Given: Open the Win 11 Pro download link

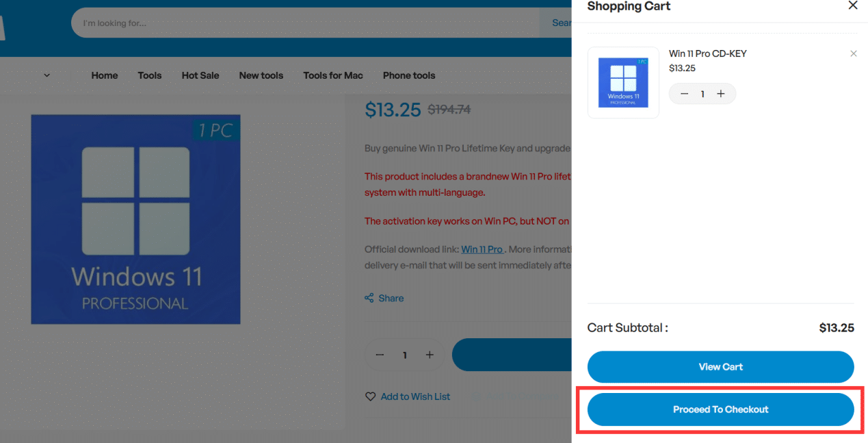Looking at the screenshot, I should point(482,249).
